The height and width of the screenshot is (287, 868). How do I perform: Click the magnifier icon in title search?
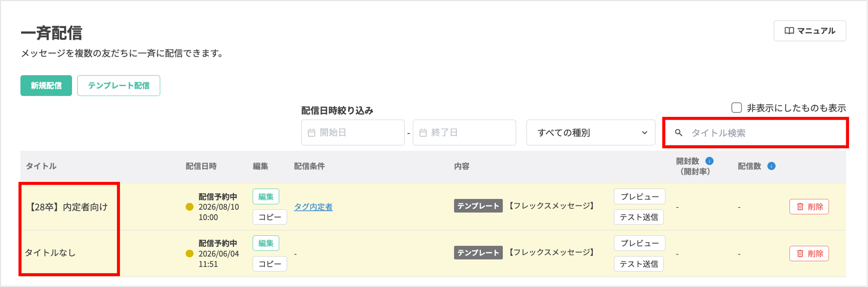[678, 133]
